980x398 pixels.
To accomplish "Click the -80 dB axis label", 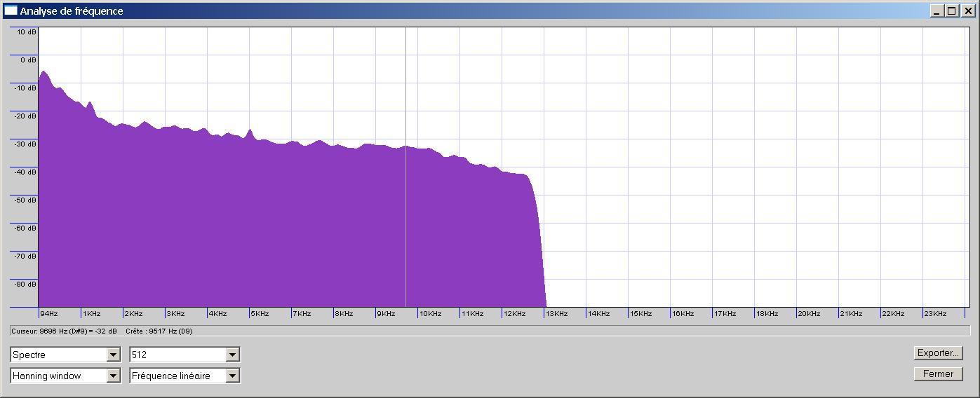I will coord(25,284).
